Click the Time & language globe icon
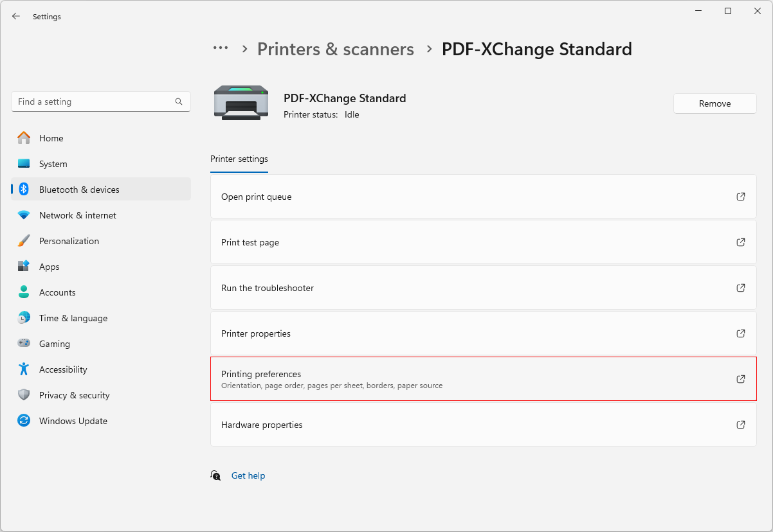 24,318
